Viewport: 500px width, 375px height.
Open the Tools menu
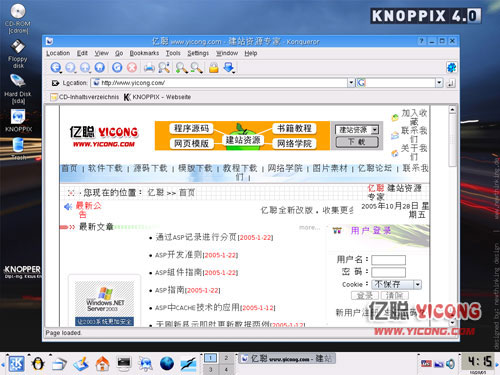[173, 53]
